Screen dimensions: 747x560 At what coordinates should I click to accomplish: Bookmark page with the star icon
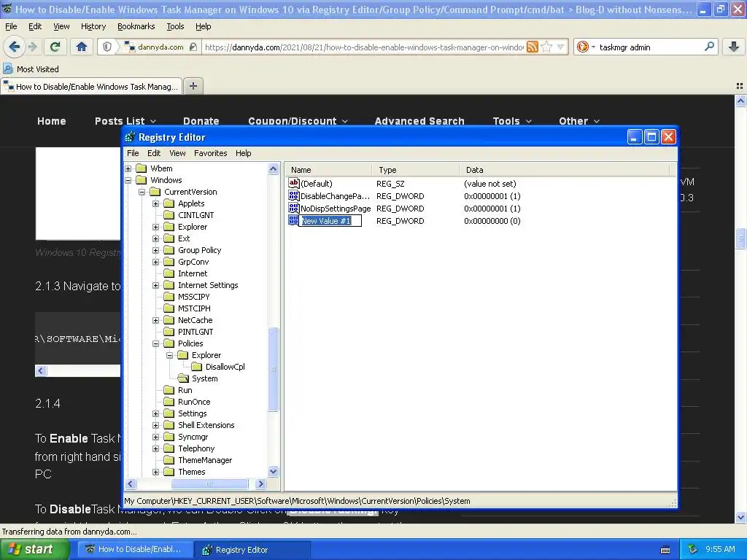[546, 47]
